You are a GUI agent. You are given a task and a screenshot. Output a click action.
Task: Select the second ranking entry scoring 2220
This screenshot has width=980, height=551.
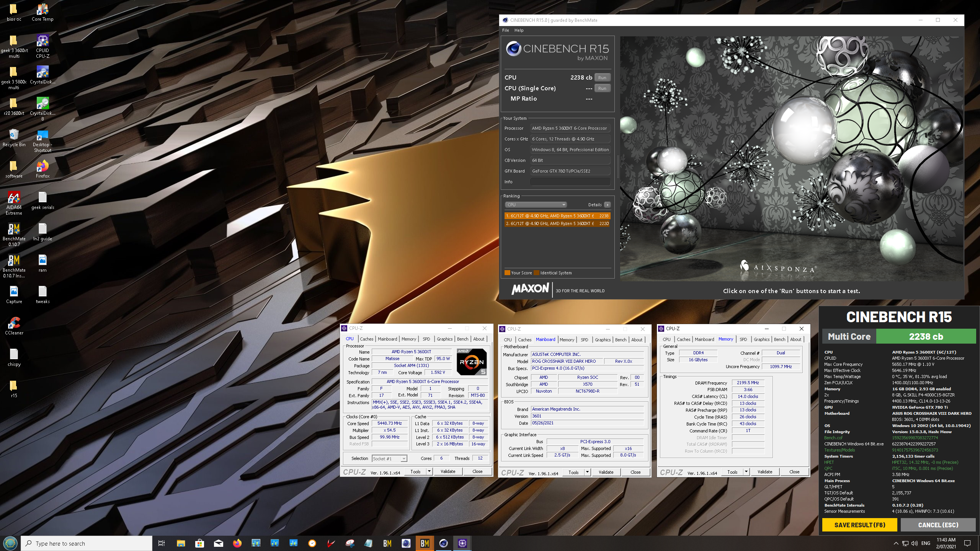coord(557,223)
